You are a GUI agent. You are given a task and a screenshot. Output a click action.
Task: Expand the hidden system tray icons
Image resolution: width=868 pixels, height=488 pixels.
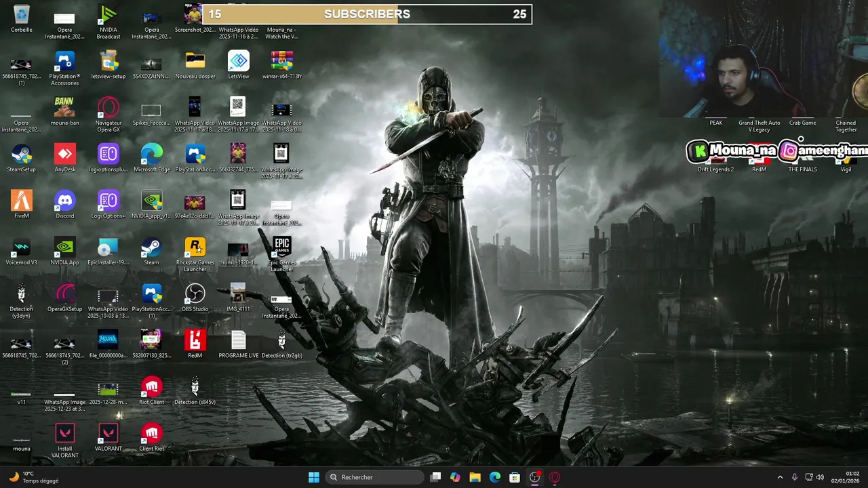coord(780,477)
